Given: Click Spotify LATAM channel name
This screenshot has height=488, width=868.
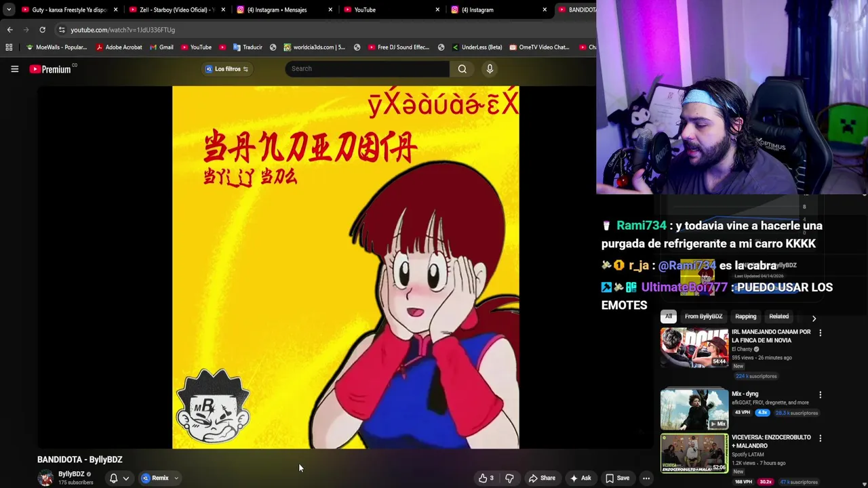Looking at the screenshot, I should coord(748,455).
